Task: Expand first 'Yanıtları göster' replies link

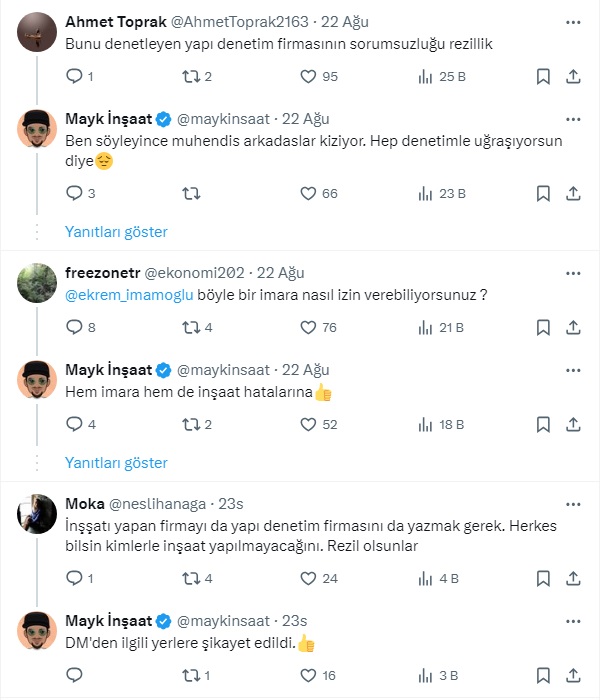Action: click(x=116, y=232)
